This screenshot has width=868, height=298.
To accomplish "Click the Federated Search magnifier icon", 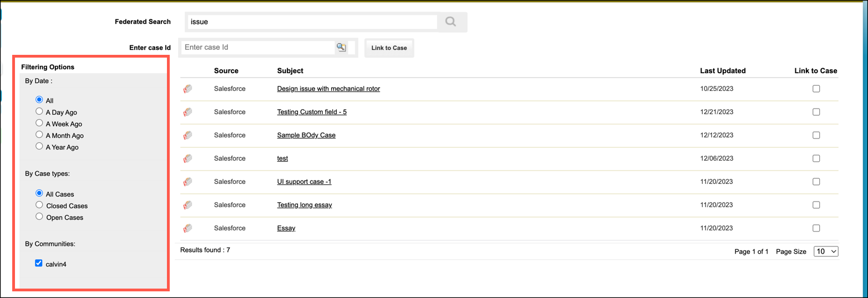I will pyautogui.click(x=451, y=22).
